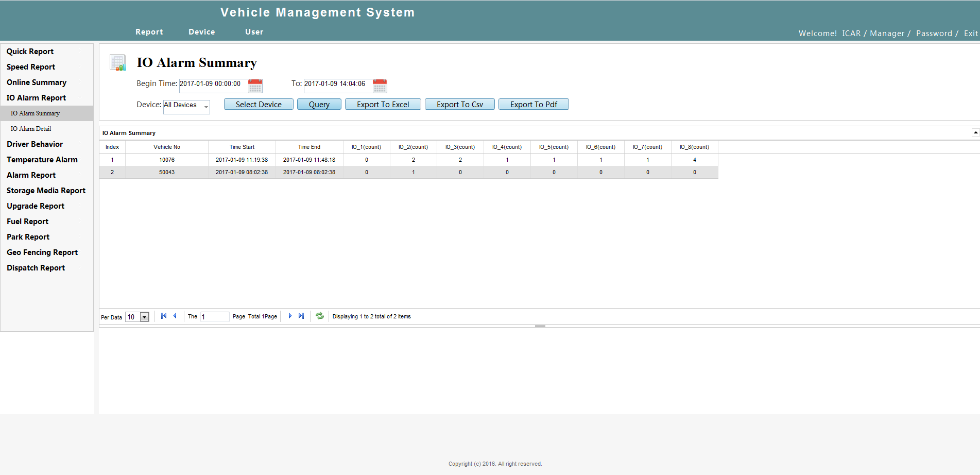Select vehicle 50043 cell

click(x=167, y=172)
